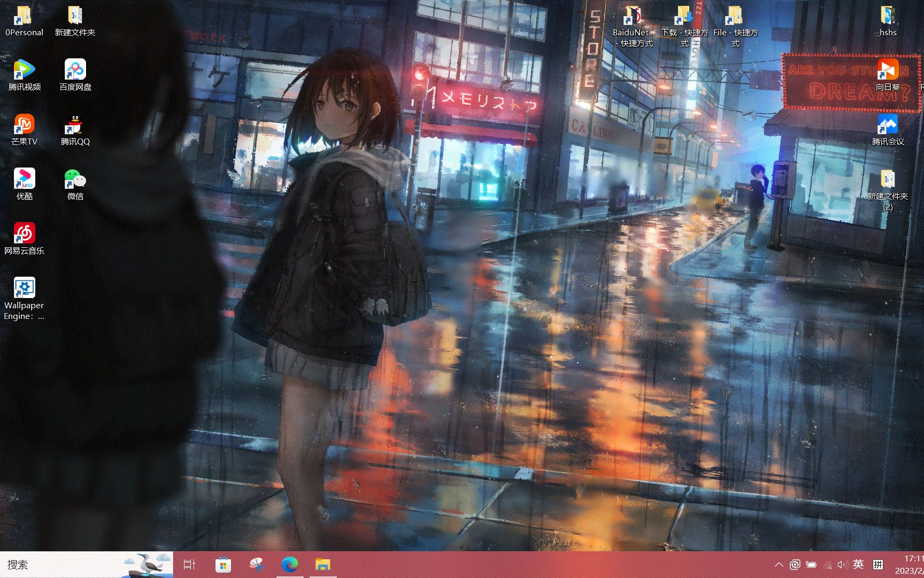Image resolution: width=924 pixels, height=578 pixels.
Task: Open File shortcut folder
Action: click(x=735, y=27)
